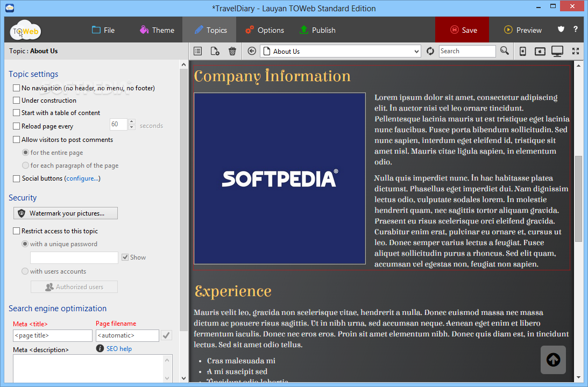Open help via the question mark
Screen dimensions: 588x387
coord(576,29)
